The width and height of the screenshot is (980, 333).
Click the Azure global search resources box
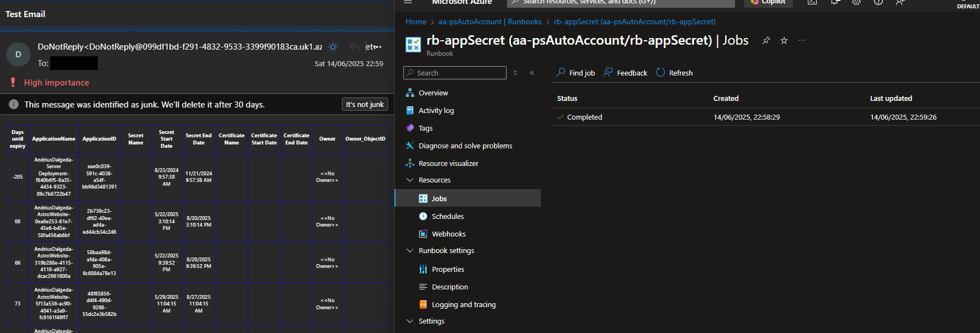[x=621, y=2]
